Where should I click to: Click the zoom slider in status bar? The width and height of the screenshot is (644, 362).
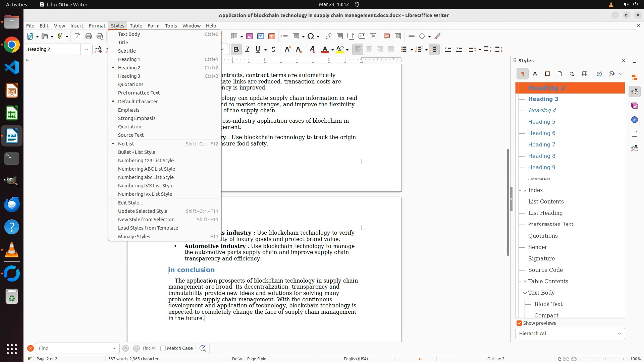coord(604,359)
